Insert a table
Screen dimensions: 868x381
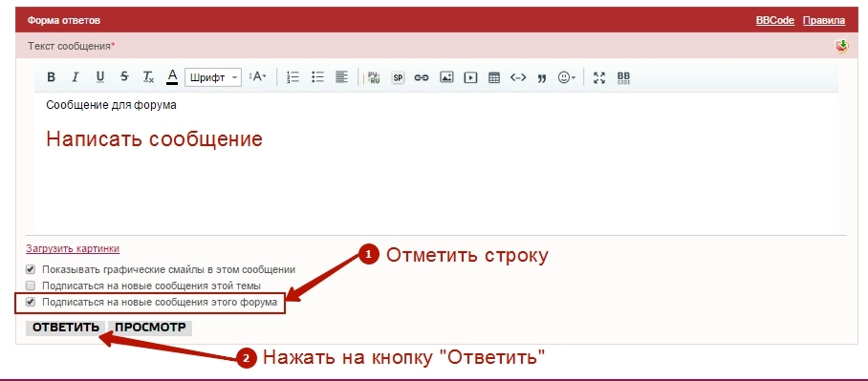tap(494, 77)
